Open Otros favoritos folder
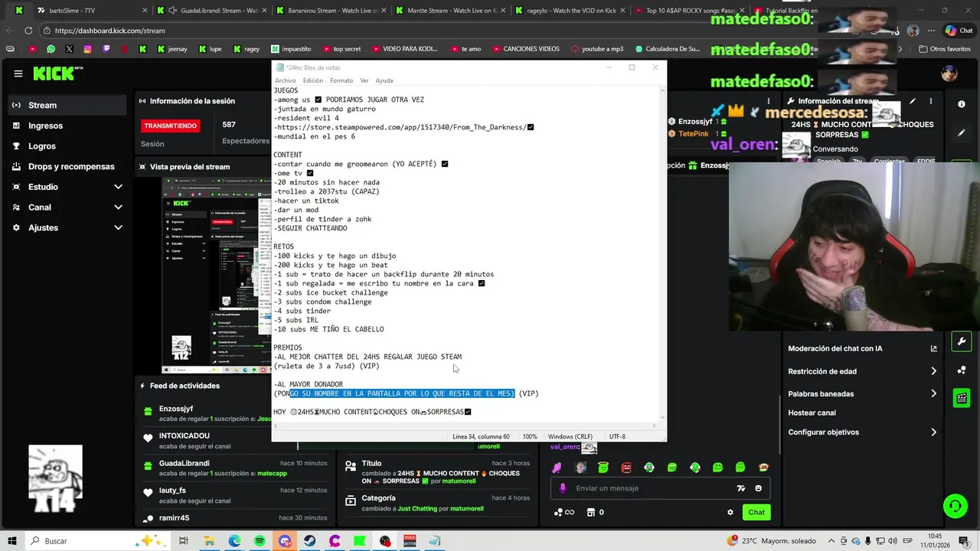The width and height of the screenshot is (980, 551). (944, 49)
